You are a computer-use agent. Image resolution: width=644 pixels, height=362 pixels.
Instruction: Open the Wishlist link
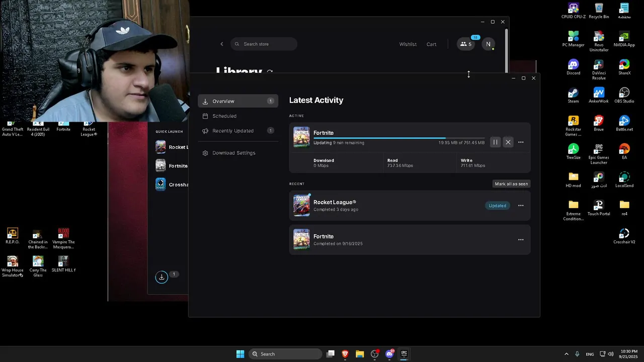(408, 44)
